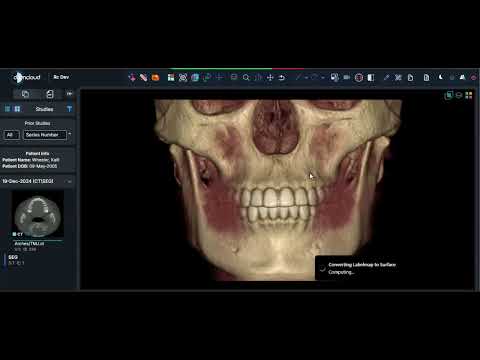Click the camera capture icon
Image resolution: width=480 pixels, height=360 pixels.
coord(347,77)
